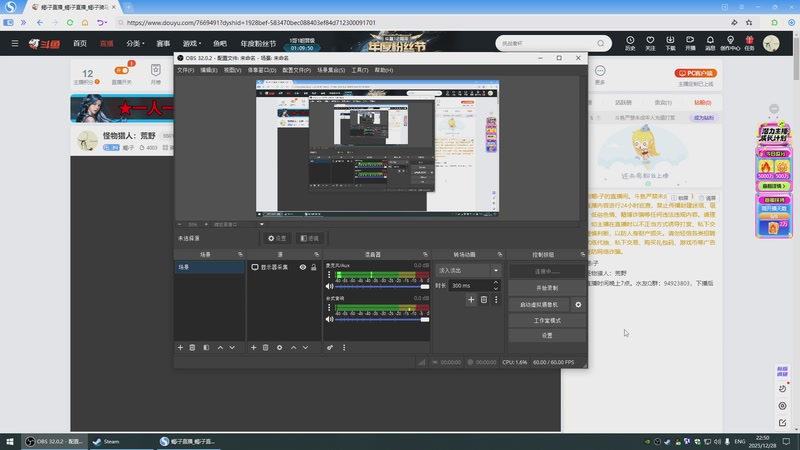
Task: Click the 工作室模式 button
Action: tap(547, 320)
